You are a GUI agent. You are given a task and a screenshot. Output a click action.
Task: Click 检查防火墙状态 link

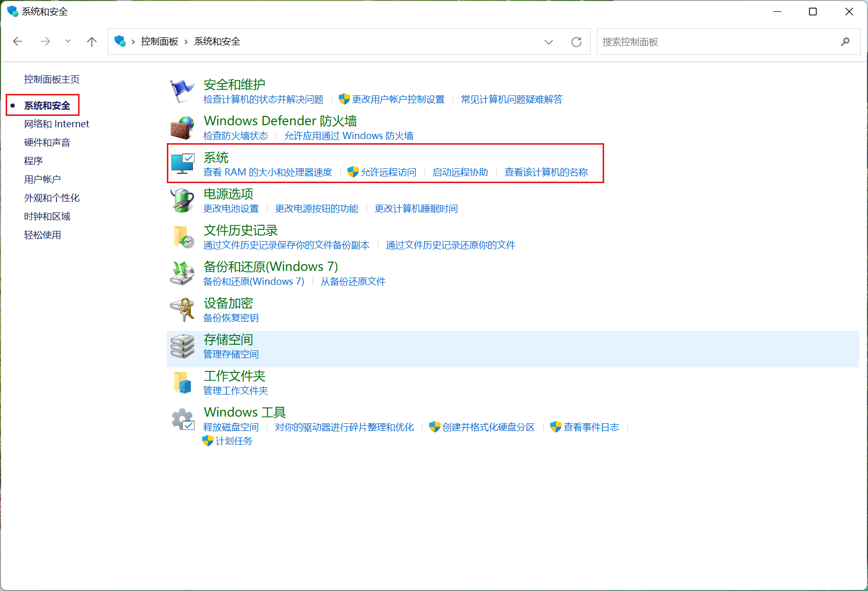(x=236, y=135)
